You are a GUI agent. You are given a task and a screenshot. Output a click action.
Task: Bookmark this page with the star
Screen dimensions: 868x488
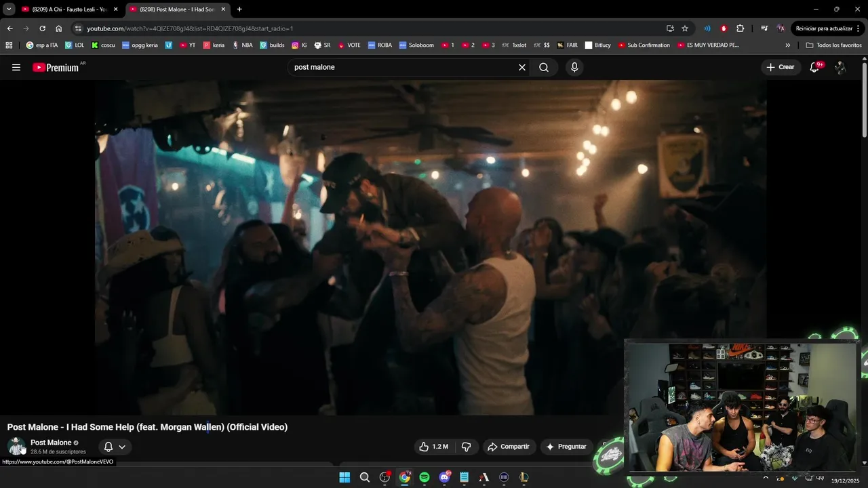(685, 28)
